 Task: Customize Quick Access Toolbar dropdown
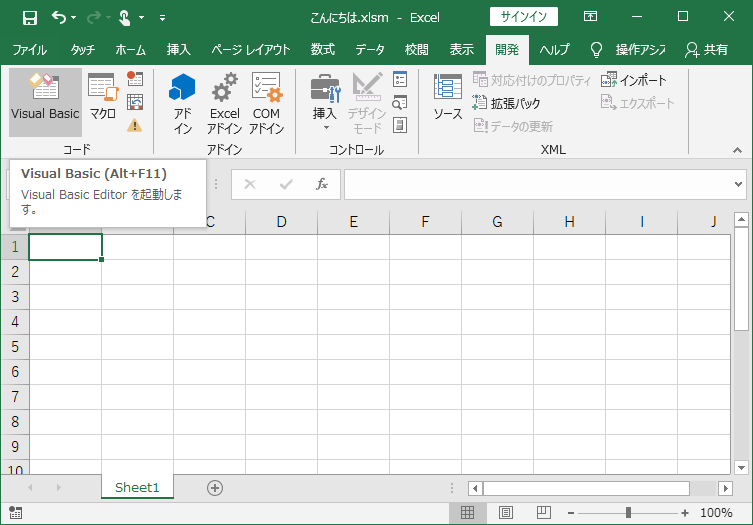pos(163,18)
